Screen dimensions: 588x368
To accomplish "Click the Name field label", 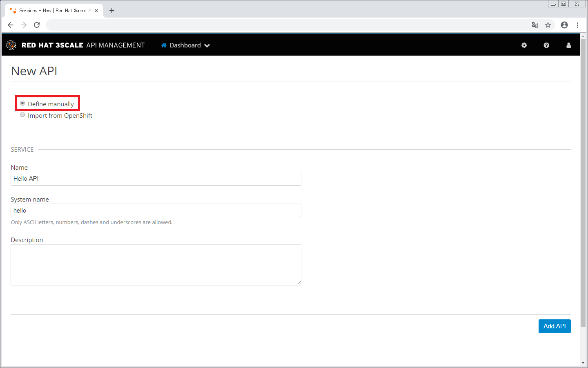I will 19,168.
